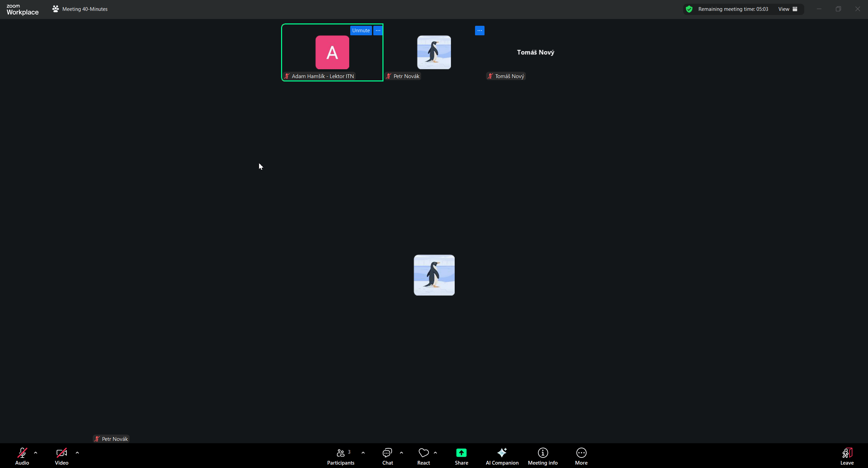Click Unmute on Adam Hamšík's tile

tap(361, 31)
